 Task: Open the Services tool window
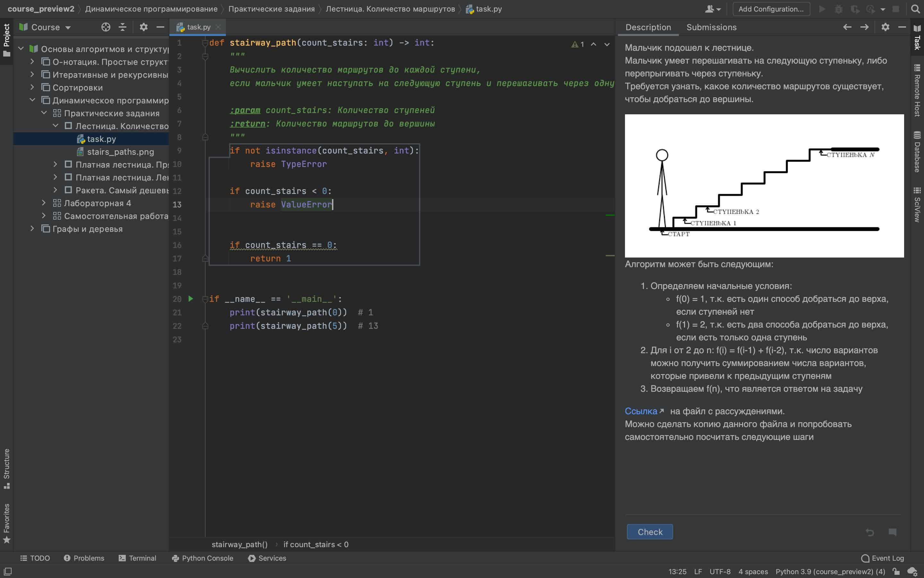click(x=267, y=558)
